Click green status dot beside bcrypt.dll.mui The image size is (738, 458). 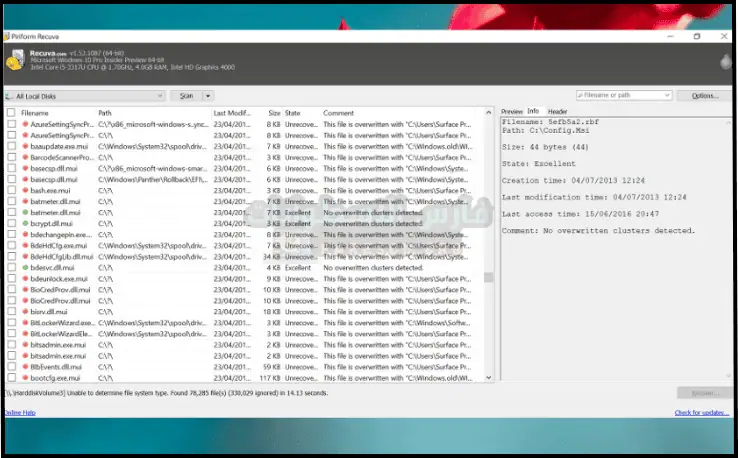tap(25, 223)
